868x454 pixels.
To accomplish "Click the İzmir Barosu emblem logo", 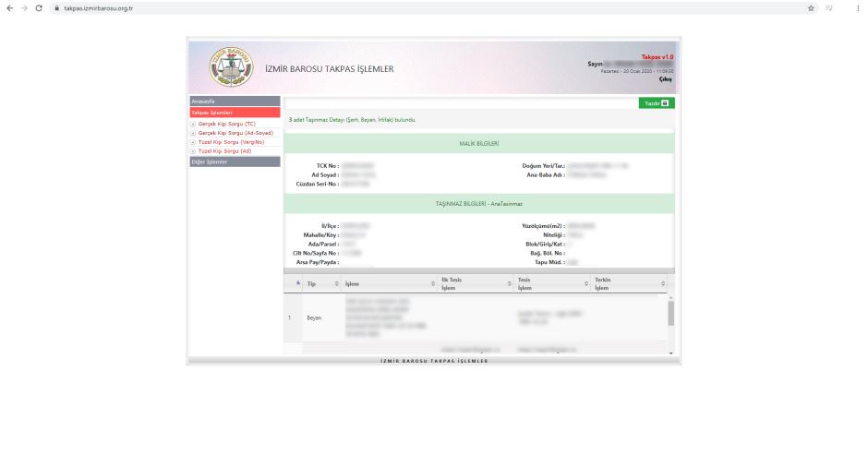I will pos(232,67).
